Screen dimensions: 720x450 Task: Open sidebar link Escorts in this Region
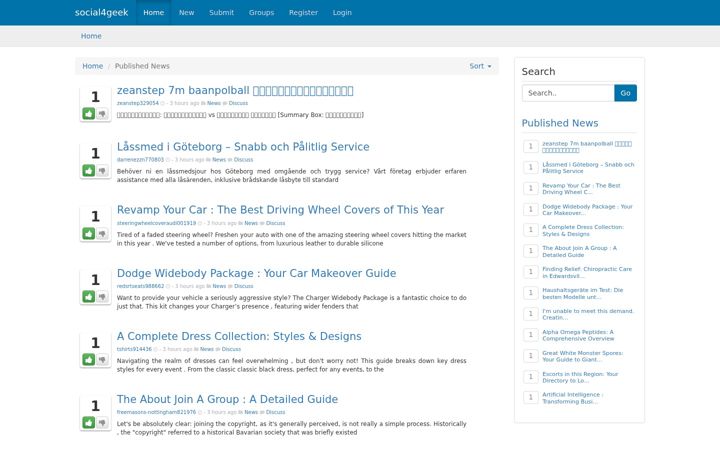click(x=580, y=377)
